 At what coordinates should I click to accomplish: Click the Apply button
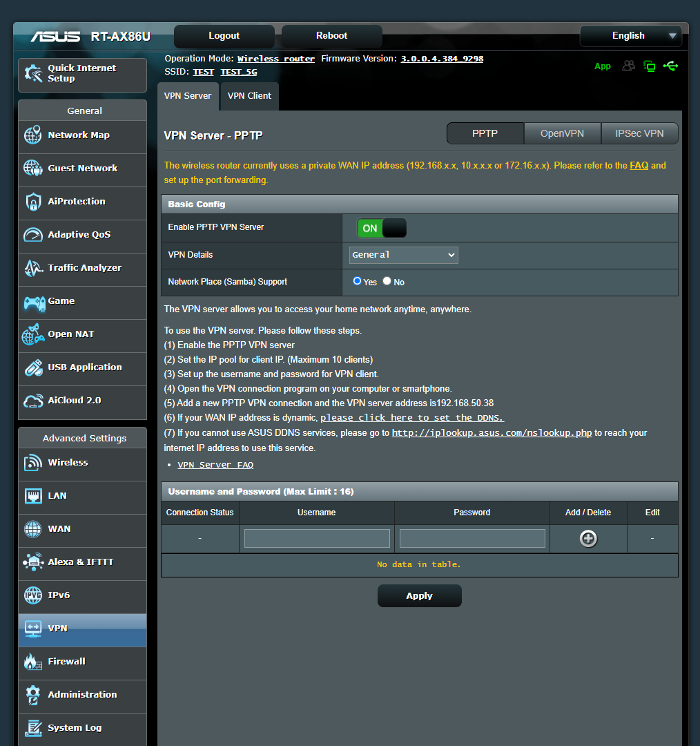point(419,595)
